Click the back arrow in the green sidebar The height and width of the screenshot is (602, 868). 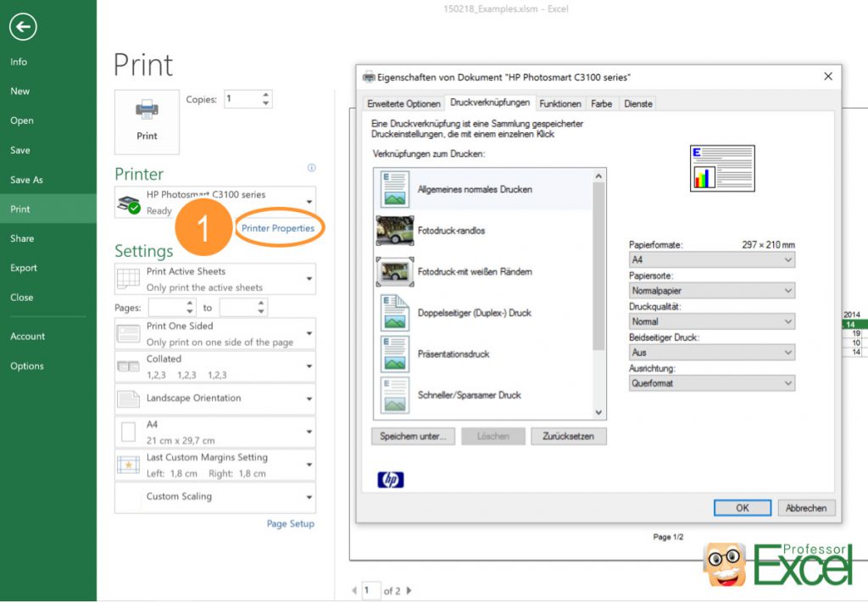coord(23,26)
